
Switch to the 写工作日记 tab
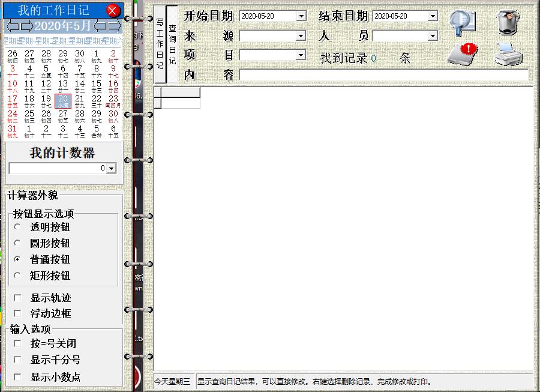click(159, 45)
